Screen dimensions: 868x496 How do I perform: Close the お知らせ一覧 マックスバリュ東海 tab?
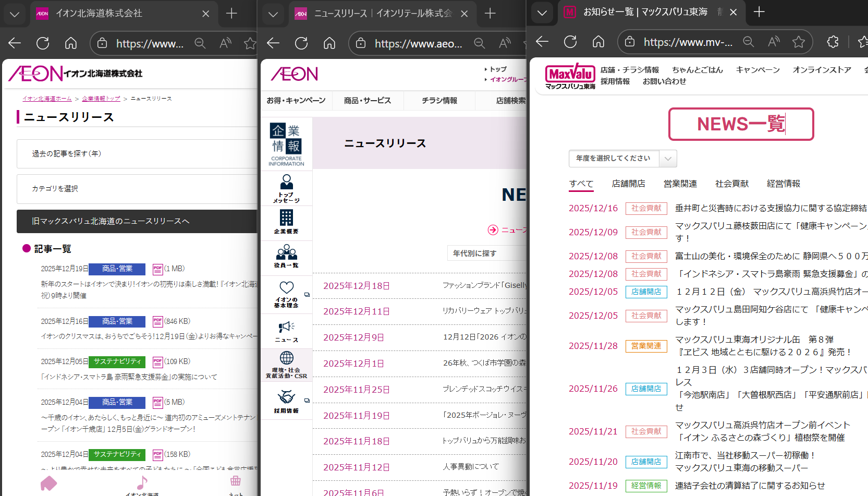[733, 12]
